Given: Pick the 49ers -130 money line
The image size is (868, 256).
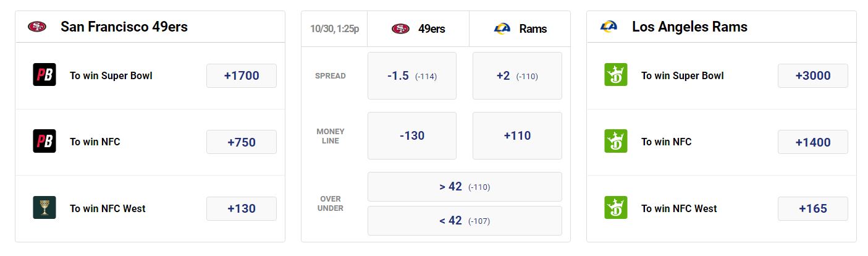Looking at the screenshot, I should pyautogui.click(x=412, y=135).
